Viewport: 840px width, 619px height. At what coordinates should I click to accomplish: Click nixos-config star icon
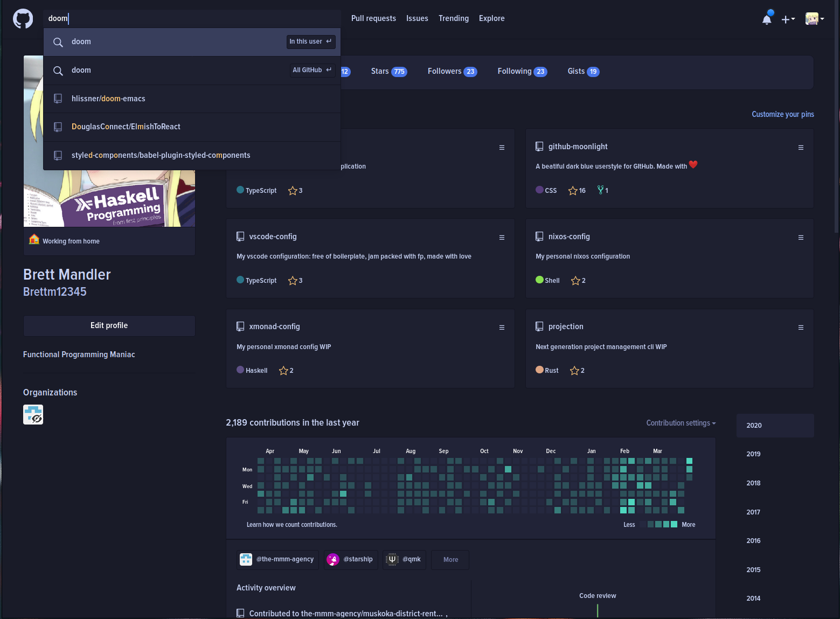[575, 281]
